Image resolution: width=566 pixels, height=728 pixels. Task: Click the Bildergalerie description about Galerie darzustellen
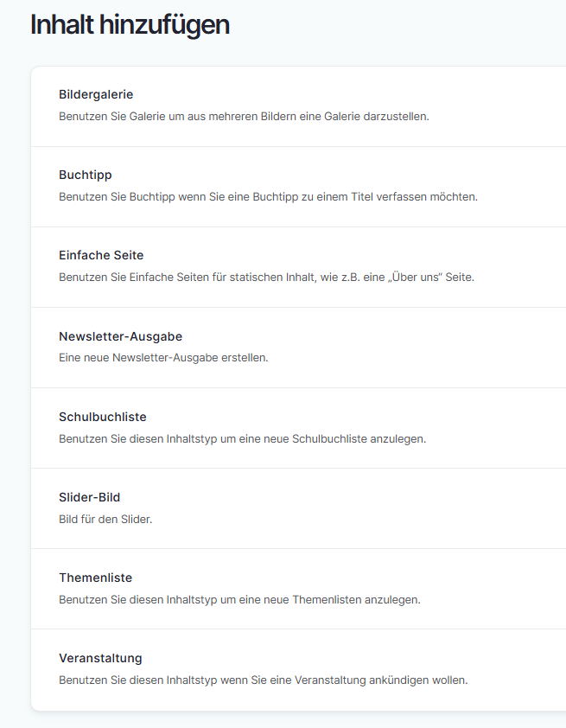click(244, 116)
